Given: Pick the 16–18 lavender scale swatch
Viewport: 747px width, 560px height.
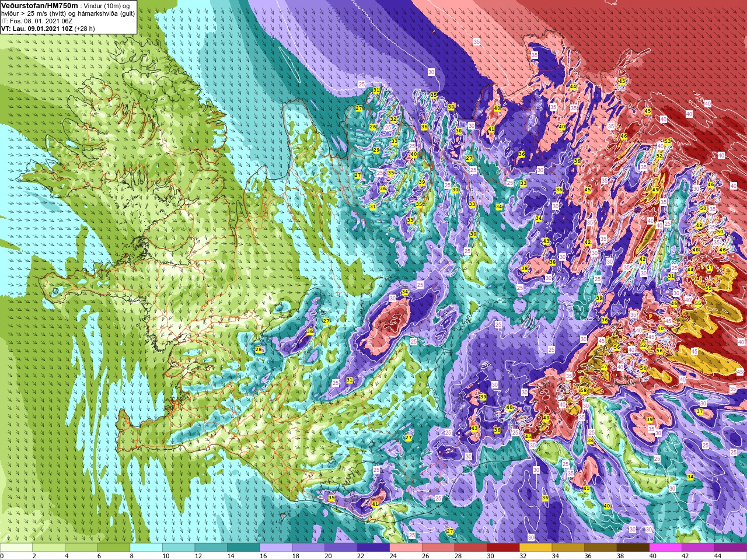Looking at the screenshot, I should 276,548.
